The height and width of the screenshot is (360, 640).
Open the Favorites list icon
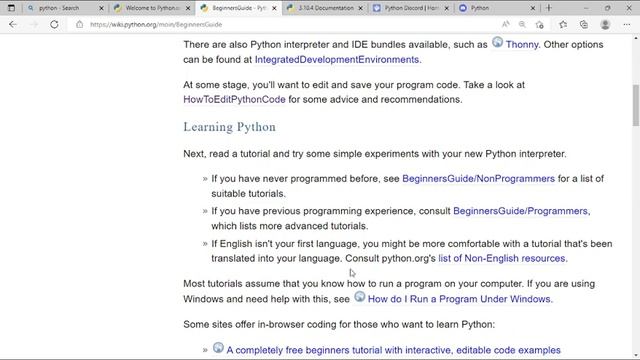[563, 24]
